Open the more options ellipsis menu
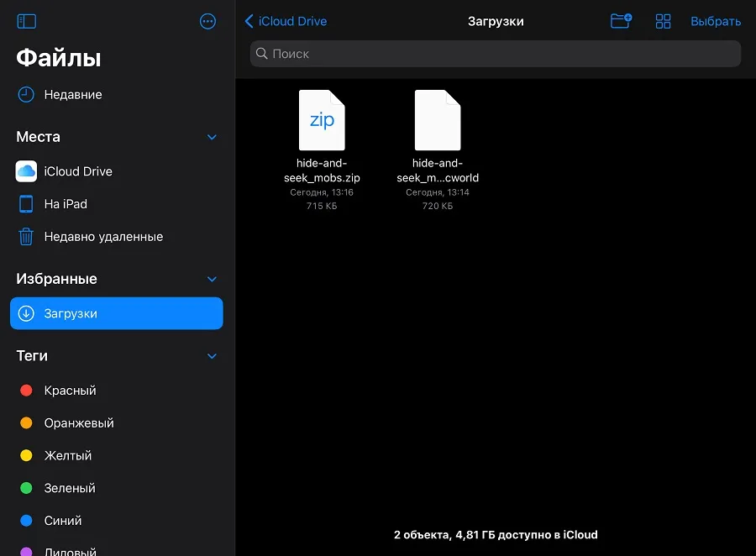The image size is (756, 556). pyautogui.click(x=208, y=22)
